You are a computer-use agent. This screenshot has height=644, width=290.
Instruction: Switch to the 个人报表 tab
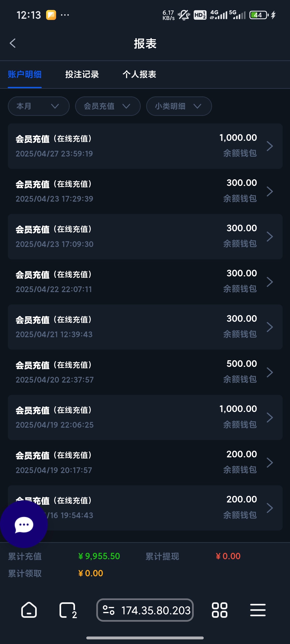click(139, 74)
